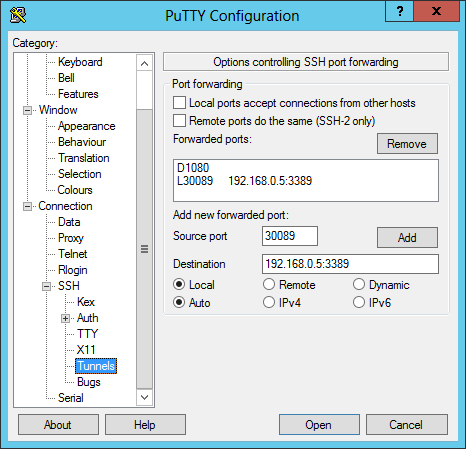This screenshot has height=449, width=466.
Task: Click the Cancel button
Action: click(406, 425)
